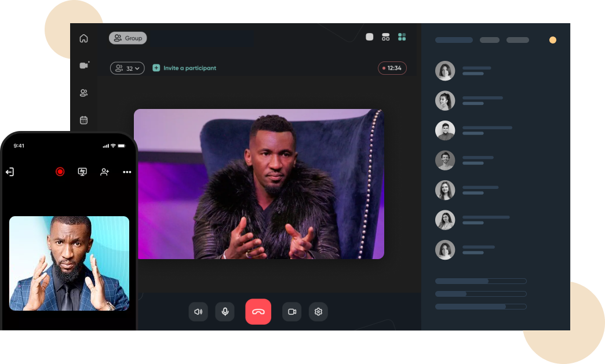Tap the add participant icon on phone
This screenshot has height=364, width=605.
click(105, 172)
